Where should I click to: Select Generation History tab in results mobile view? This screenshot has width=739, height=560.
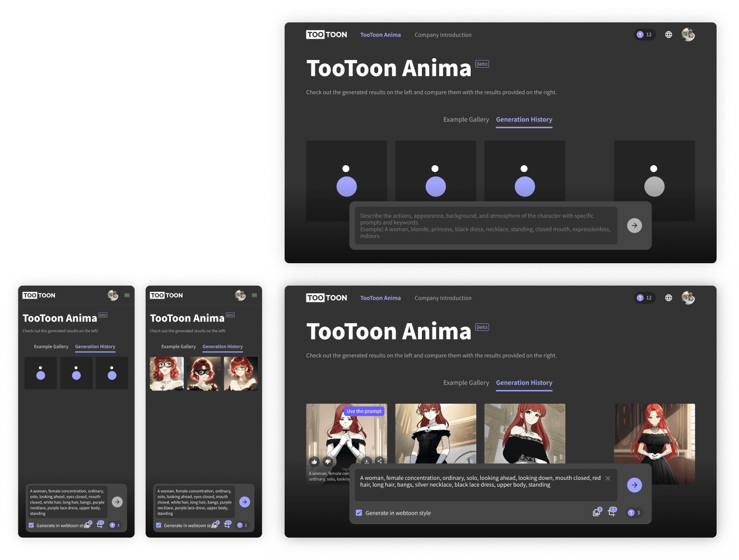(222, 347)
